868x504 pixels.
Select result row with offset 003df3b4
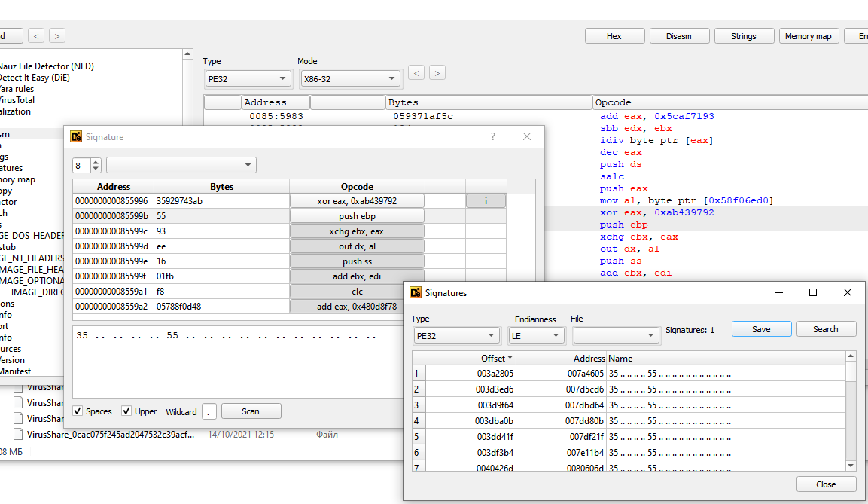pos(629,453)
